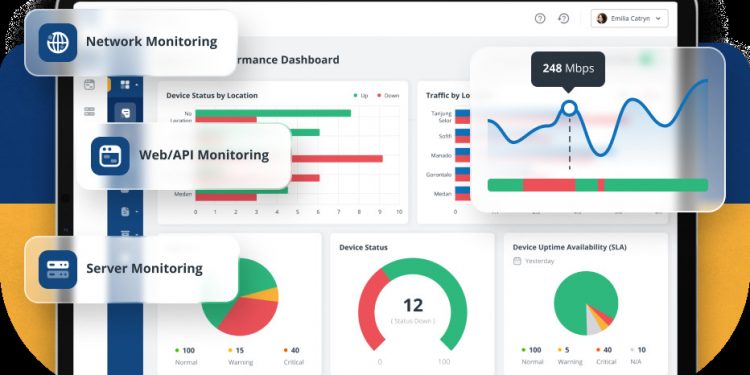Click the Web/API Monitoring label
Screen dimensions: 750x375
click(x=204, y=155)
